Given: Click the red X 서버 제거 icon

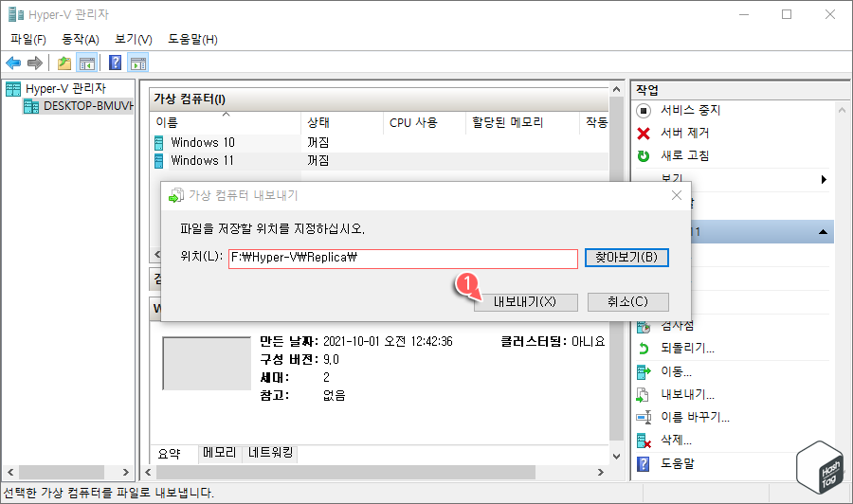Looking at the screenshot, I should [x=644, y=134].
